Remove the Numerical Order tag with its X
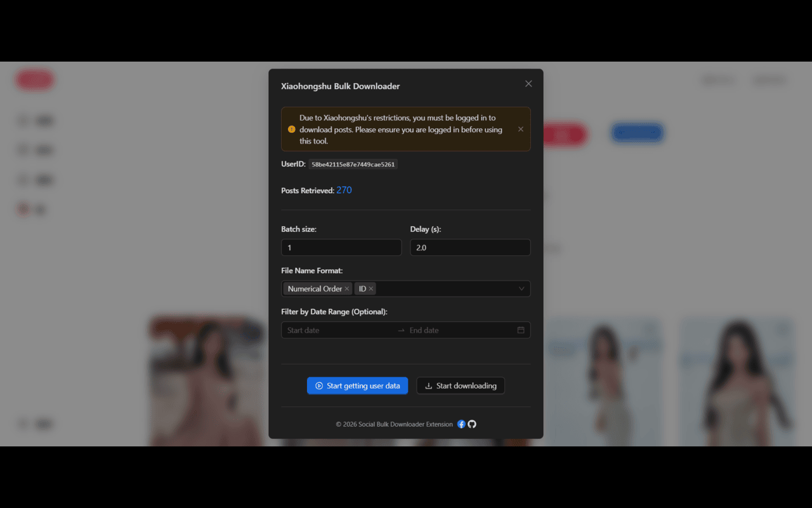Screen dimensions: 812x508 point(347,288)
